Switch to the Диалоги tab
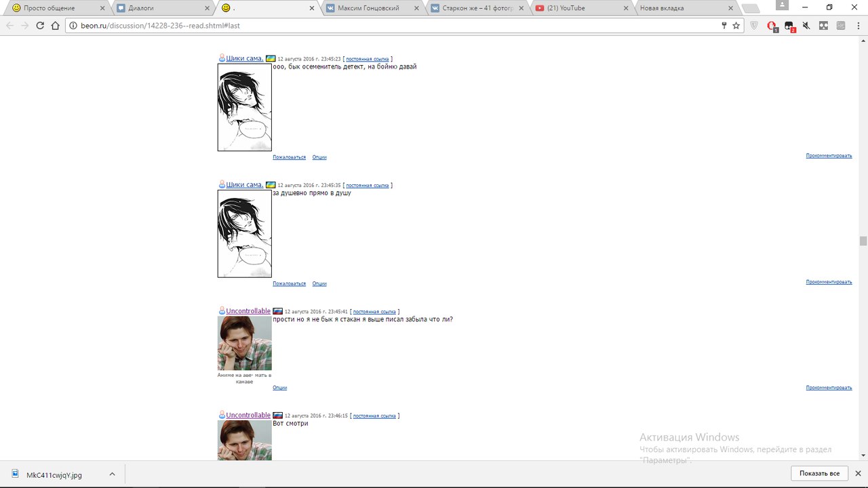This screenshot has height=488, width=868. click(162, 8)
